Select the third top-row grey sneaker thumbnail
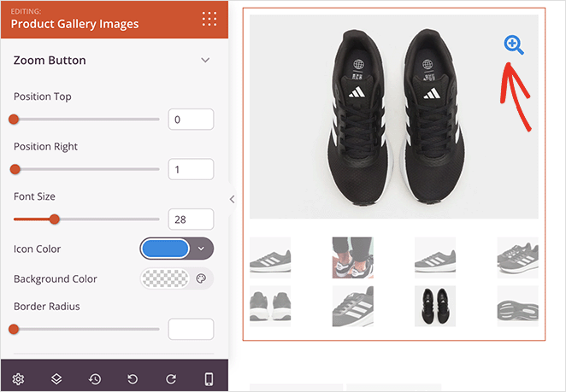Screen dimensions: 566x392 pyautogui.click(x=435, y=257)
